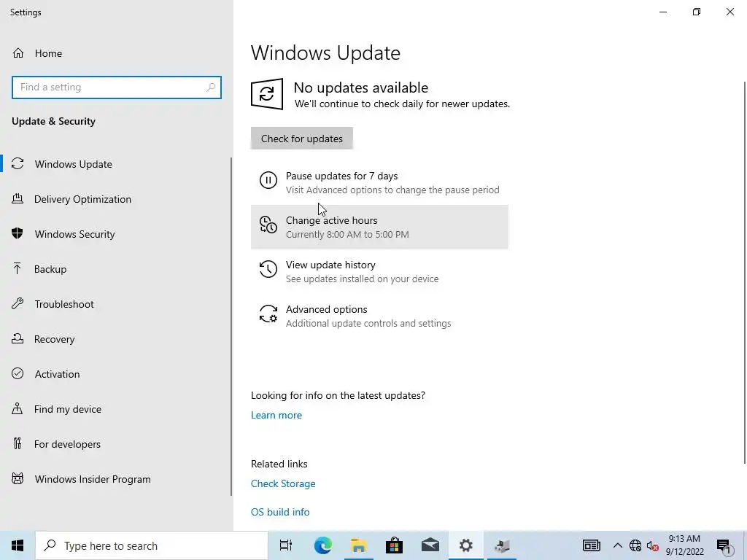Viewport: 747px width, 560px height.
Task: Open the notification center icon
Action: click(x=724, y=545)
